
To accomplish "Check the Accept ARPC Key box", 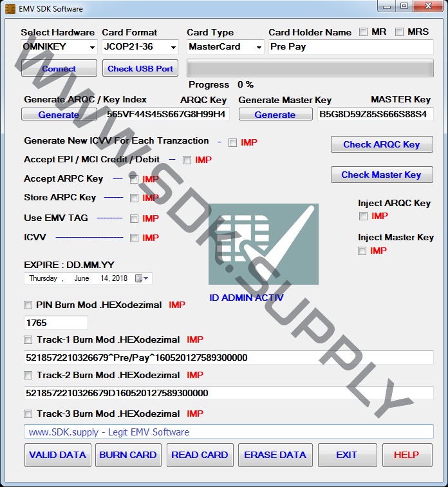I will [134, 179].
